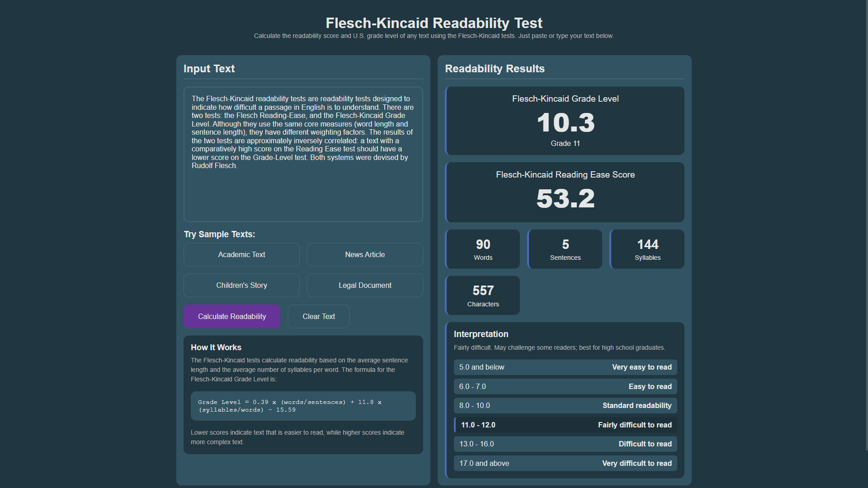
Task: Click the 'Readability Results' panel heading
Action: (495, 69)
